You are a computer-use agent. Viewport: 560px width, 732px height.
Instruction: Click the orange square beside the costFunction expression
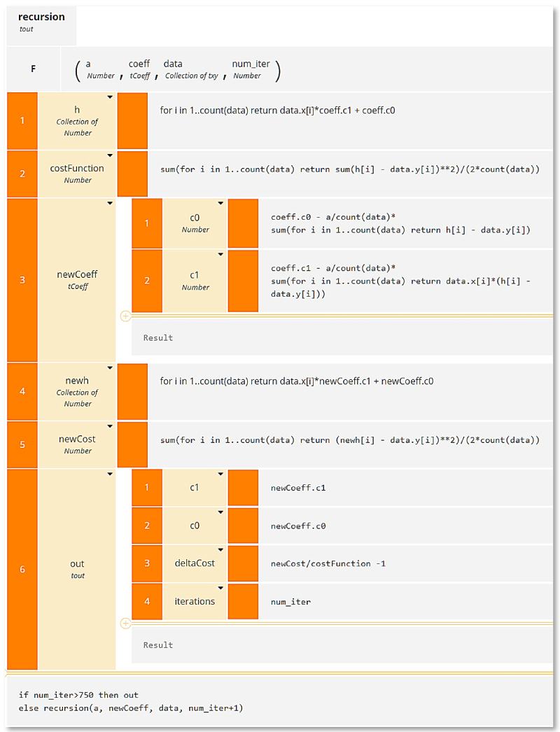point(132,174)
